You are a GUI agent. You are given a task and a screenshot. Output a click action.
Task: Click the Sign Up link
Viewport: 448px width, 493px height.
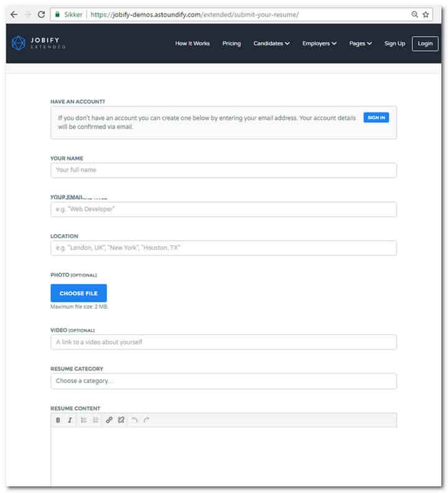[x=394, y=44]
